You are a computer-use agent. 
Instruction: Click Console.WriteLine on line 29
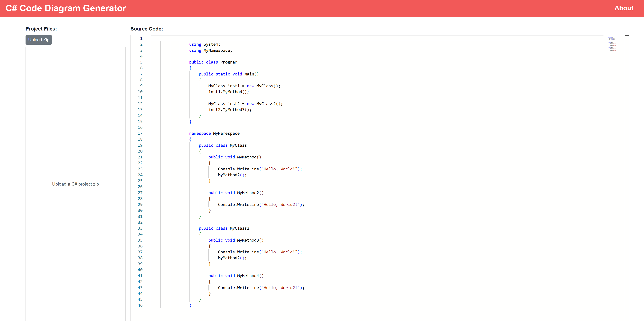[x=261, y=205]
